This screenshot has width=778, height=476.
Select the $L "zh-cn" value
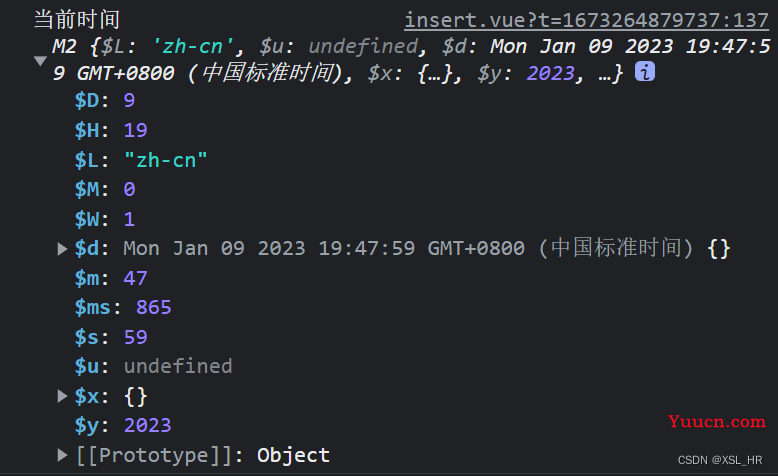point(166,160)
